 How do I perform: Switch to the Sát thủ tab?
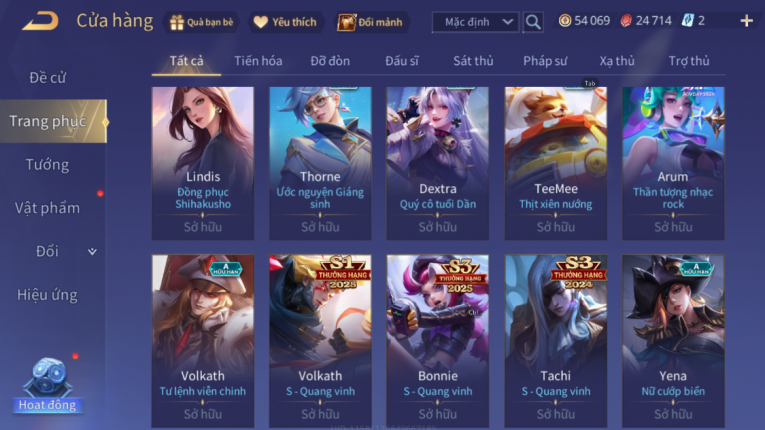click(473, 61)
